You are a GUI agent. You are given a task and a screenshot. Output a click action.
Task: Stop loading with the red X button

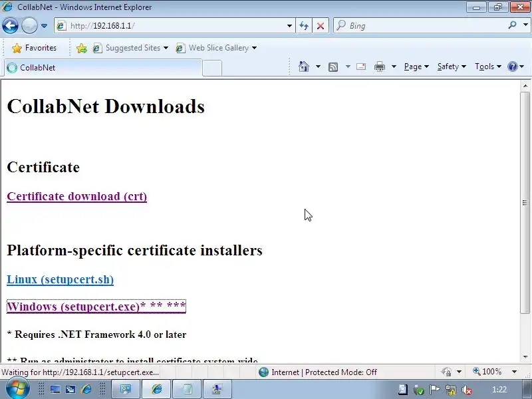(x=321, y=26)
